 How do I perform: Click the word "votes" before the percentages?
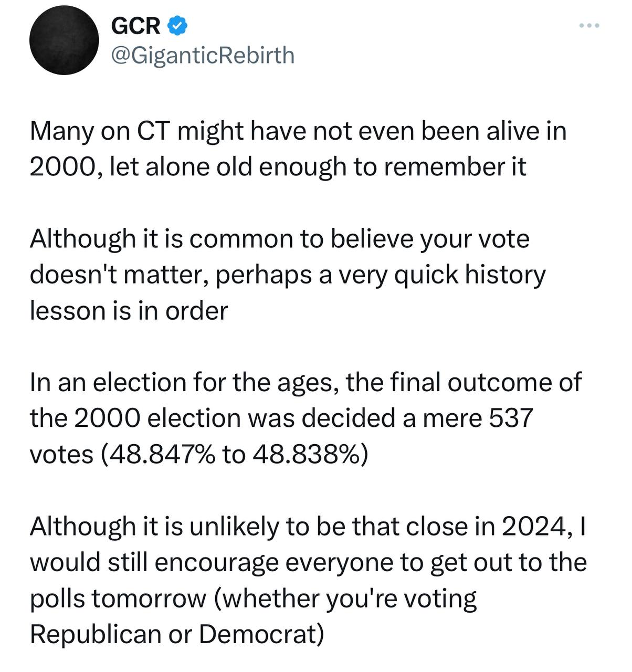61,454
